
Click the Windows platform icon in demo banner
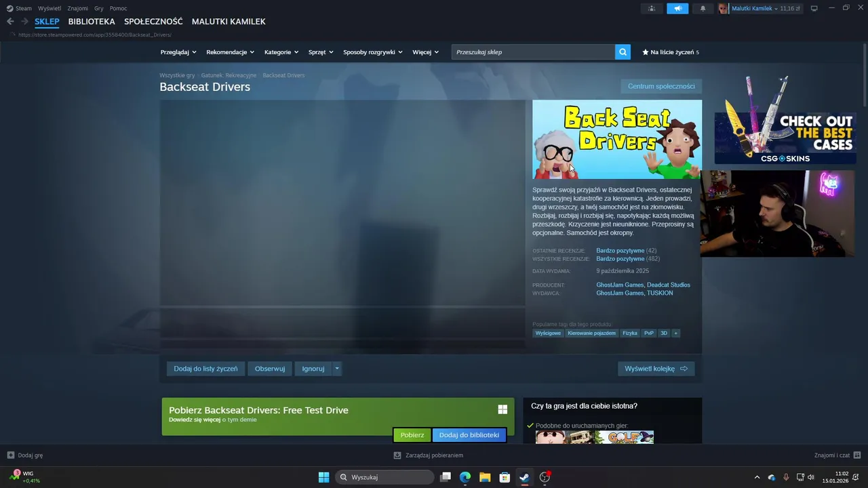[502, 409]
